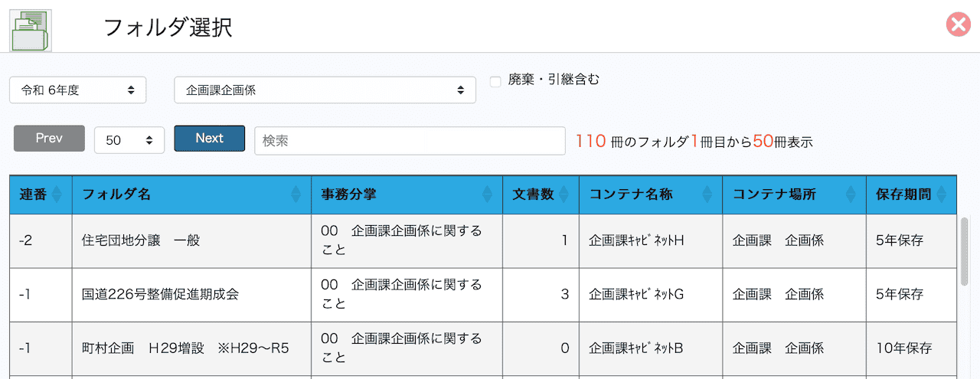Expand the 企画課企画係 department dropdown

tap(325, 90)
